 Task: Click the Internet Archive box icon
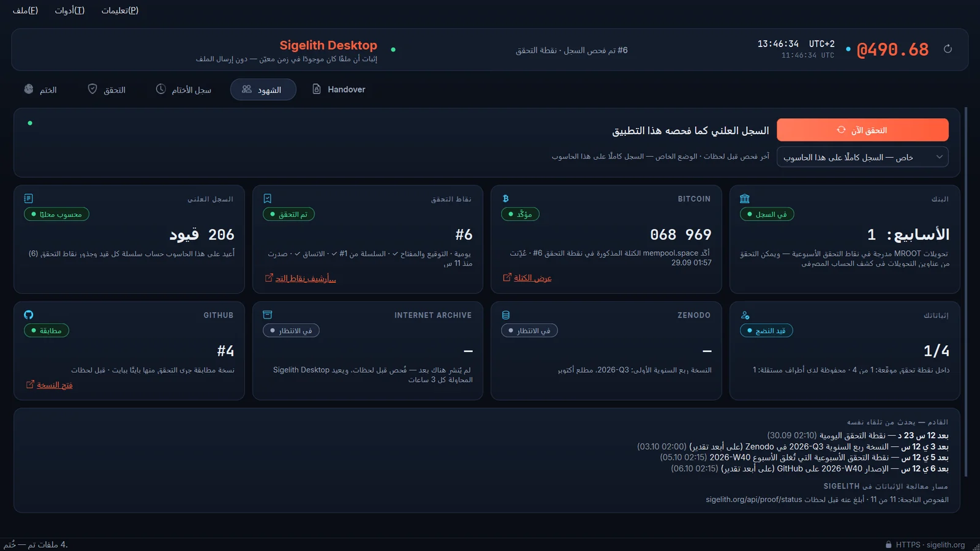[x=267, y=315]
